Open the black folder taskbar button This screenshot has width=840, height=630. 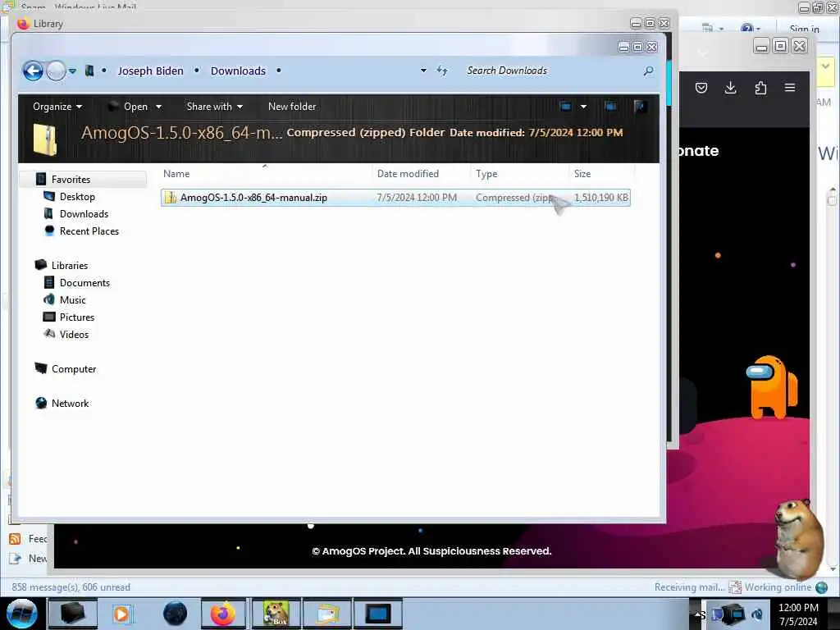point(73,614)
